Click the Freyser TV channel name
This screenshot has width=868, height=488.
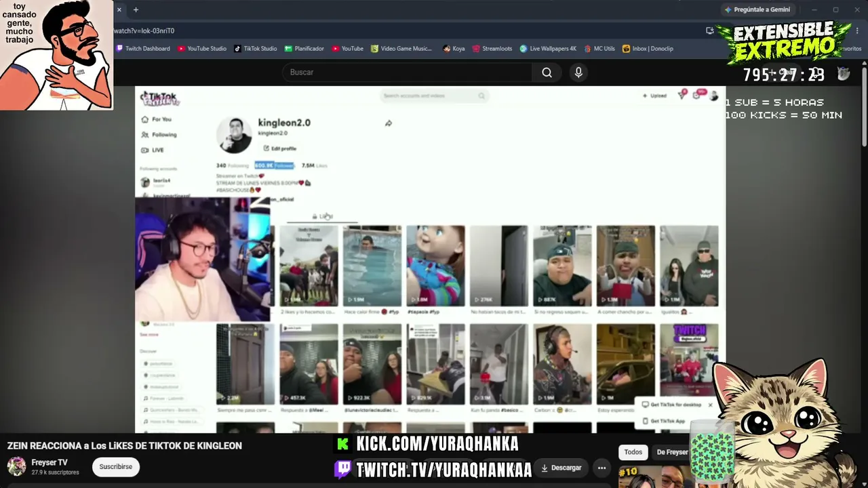point(50,463)
